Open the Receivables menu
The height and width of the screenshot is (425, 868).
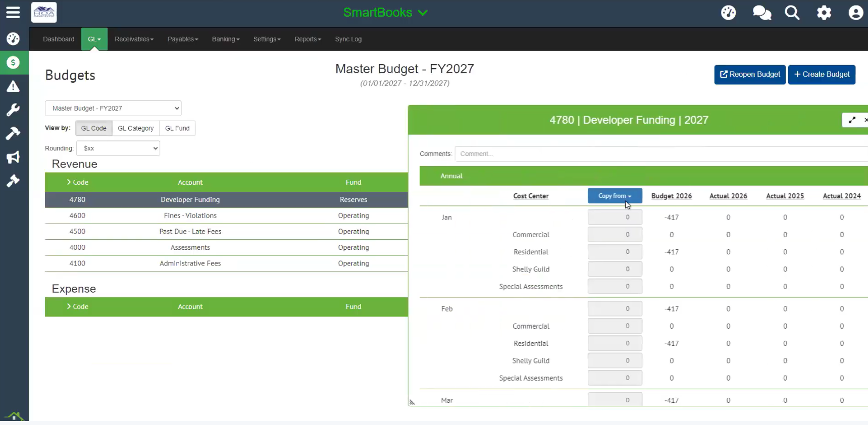click(134, 39)
